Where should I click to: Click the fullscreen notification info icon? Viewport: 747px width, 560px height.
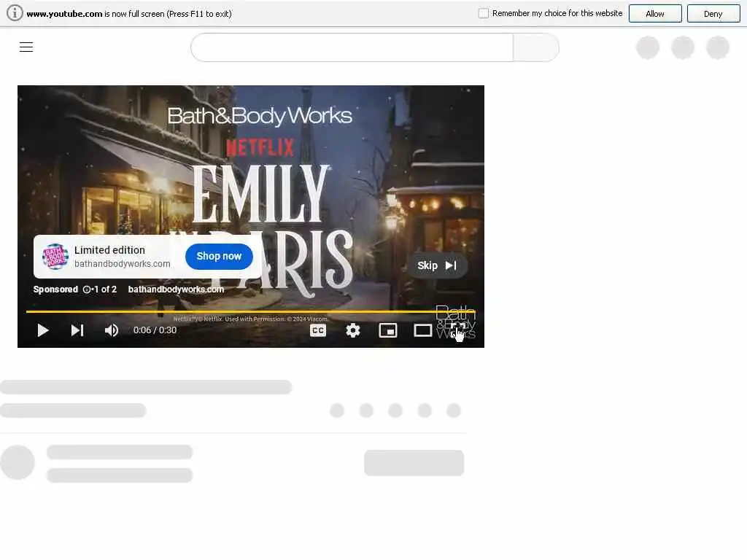15,13
